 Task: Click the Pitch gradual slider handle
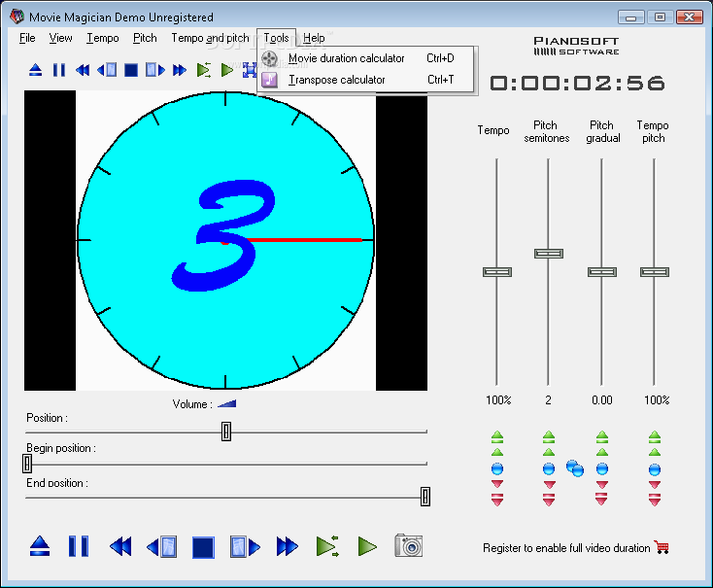[602, 272]
